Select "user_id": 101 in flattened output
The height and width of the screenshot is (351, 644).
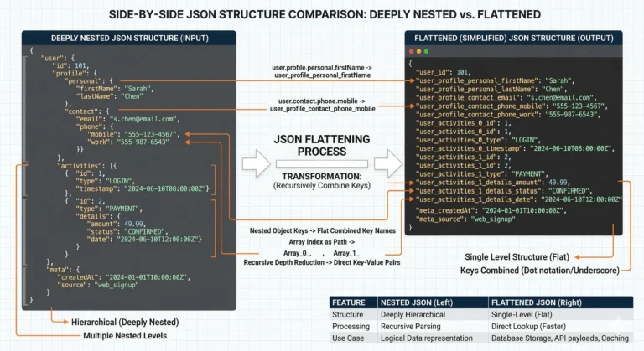point(443,72)
